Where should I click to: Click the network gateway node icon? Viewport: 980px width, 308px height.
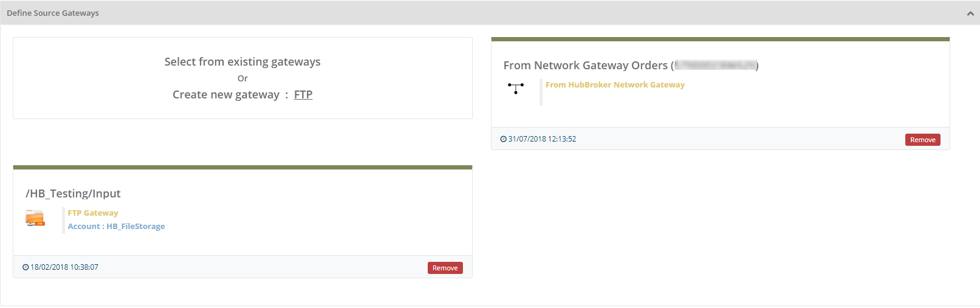(x=516, y=88)
